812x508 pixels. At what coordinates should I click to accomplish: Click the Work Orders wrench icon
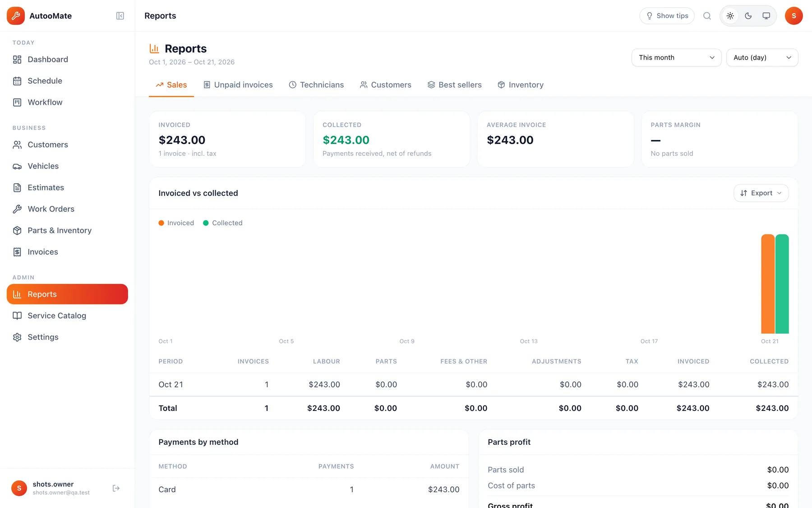click(x=17, y=209)
